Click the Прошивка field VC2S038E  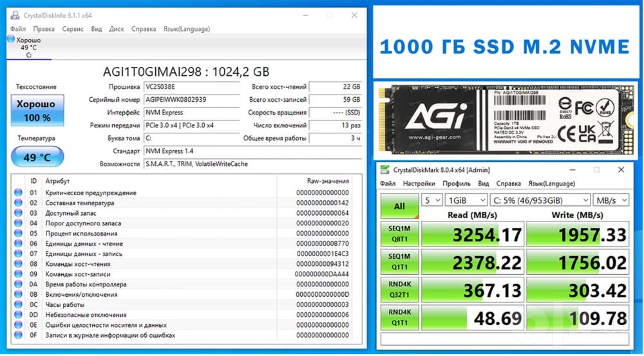tap(191, 87)
